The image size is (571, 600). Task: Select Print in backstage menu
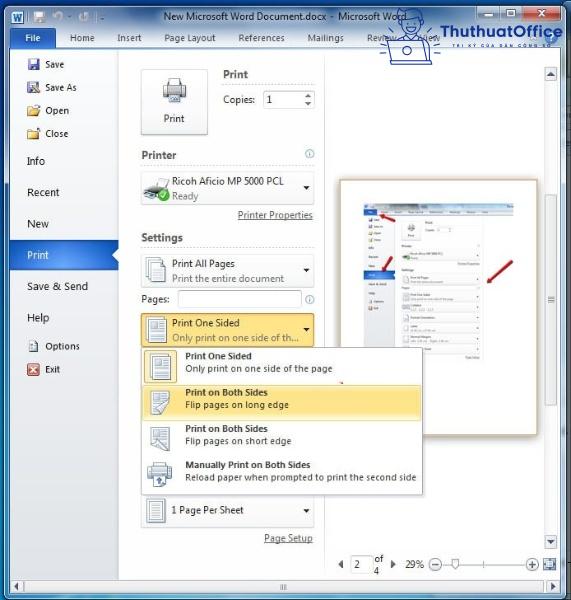pyautogui.click(x=64, y=255)
